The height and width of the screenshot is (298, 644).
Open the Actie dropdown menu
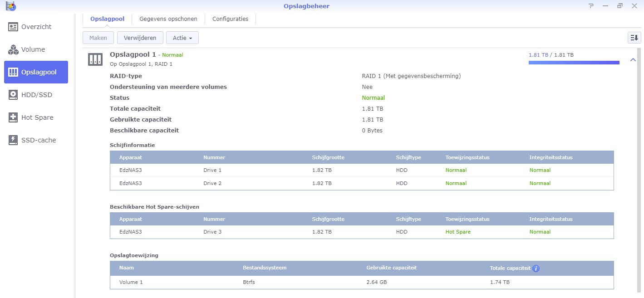pos(182,38)
